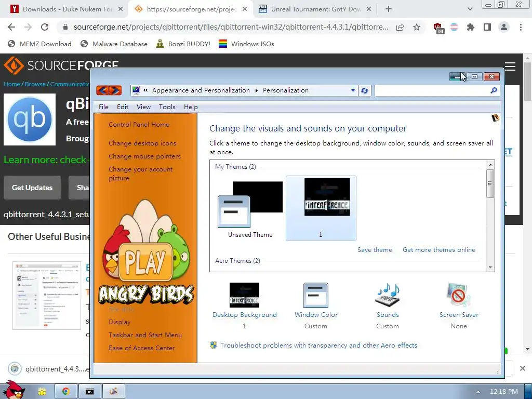The height and width of the screenshot is (399, 532).
Task: Open Command Prompt from the taskbar
Action: click(x=89, y=392)
